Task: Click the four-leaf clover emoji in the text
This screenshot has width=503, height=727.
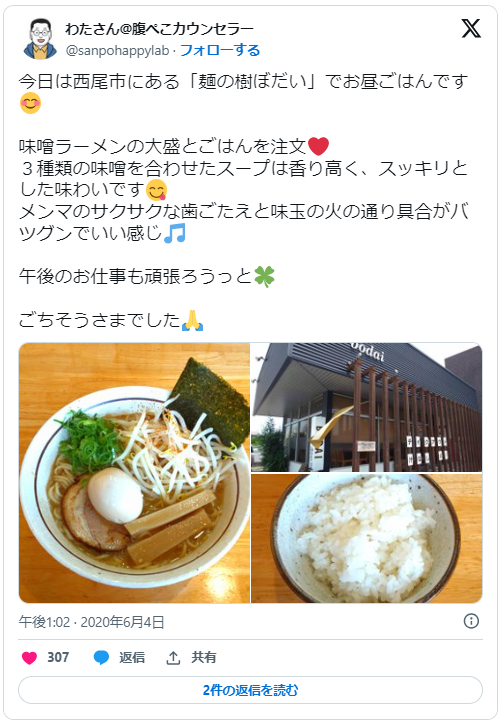Action: 264,277
